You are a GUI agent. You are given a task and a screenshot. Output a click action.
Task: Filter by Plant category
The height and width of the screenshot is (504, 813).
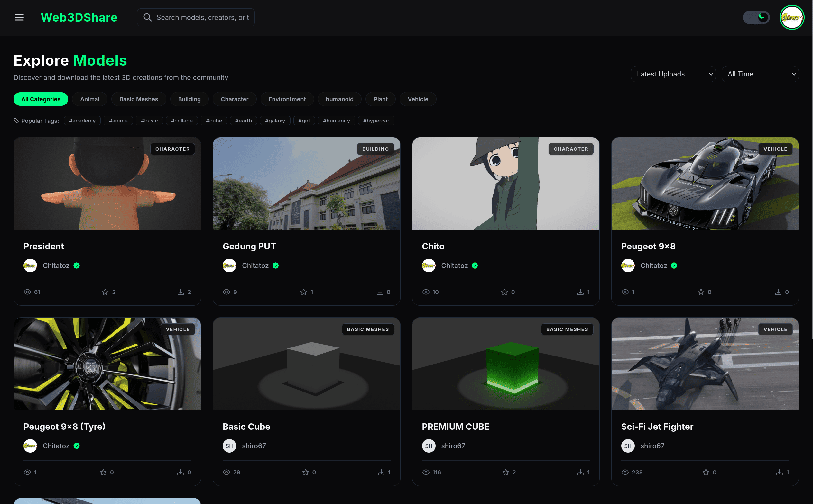(380, 99)
